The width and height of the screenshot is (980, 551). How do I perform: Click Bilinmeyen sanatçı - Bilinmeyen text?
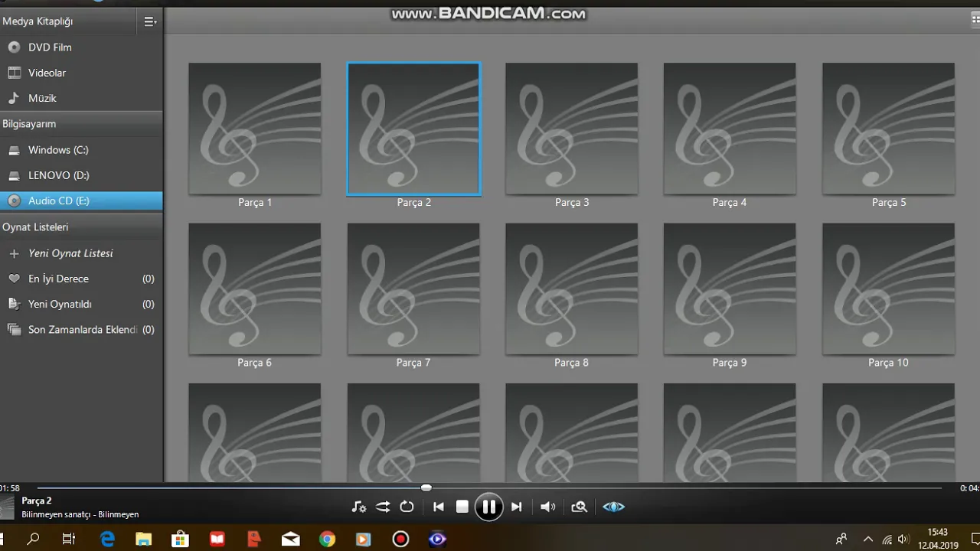80,514
